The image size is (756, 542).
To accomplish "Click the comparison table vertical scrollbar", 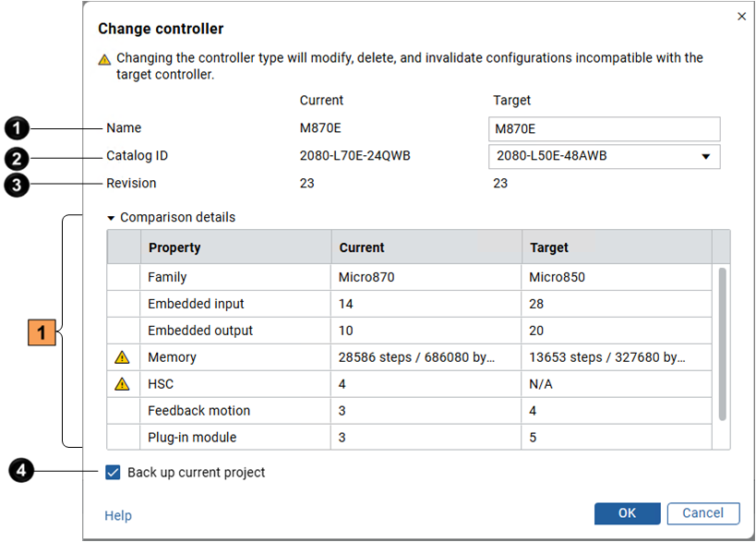I will [x=722, y=342].
